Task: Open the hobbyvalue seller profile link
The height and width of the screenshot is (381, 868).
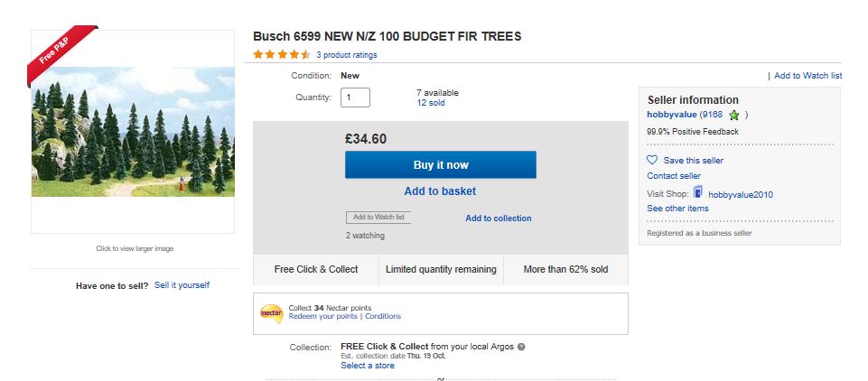Action: (x=671, y=115)
